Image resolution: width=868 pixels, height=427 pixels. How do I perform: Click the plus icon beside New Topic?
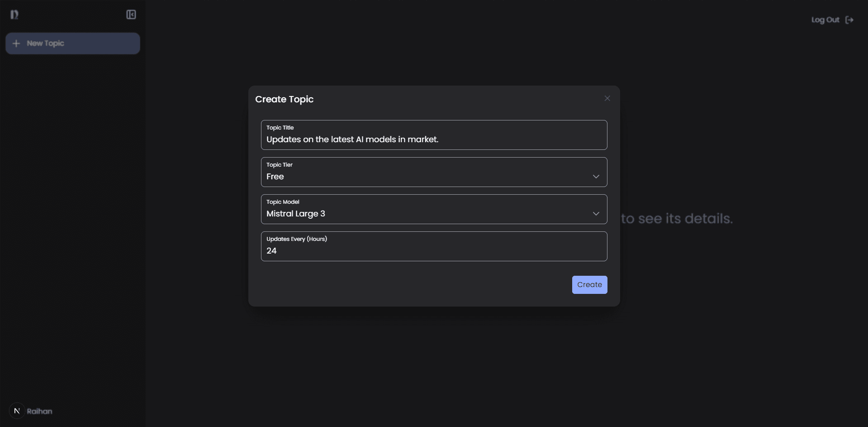tap(16, 43)
